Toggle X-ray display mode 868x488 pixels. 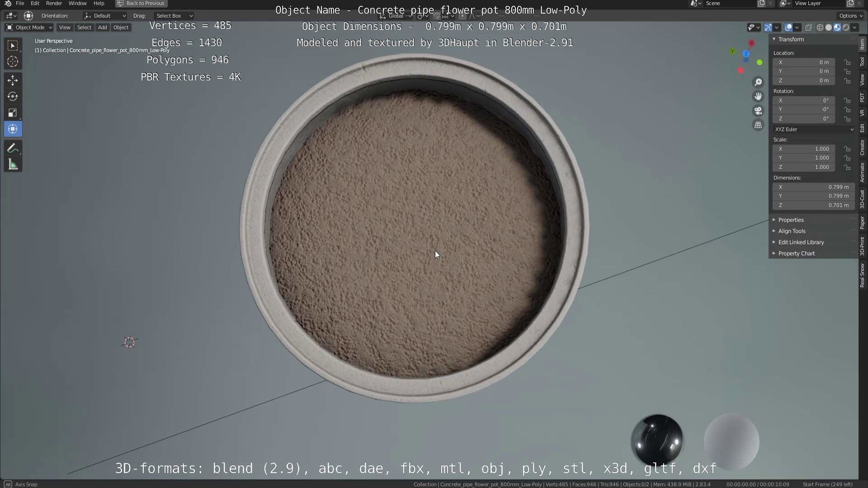point(809,28)
